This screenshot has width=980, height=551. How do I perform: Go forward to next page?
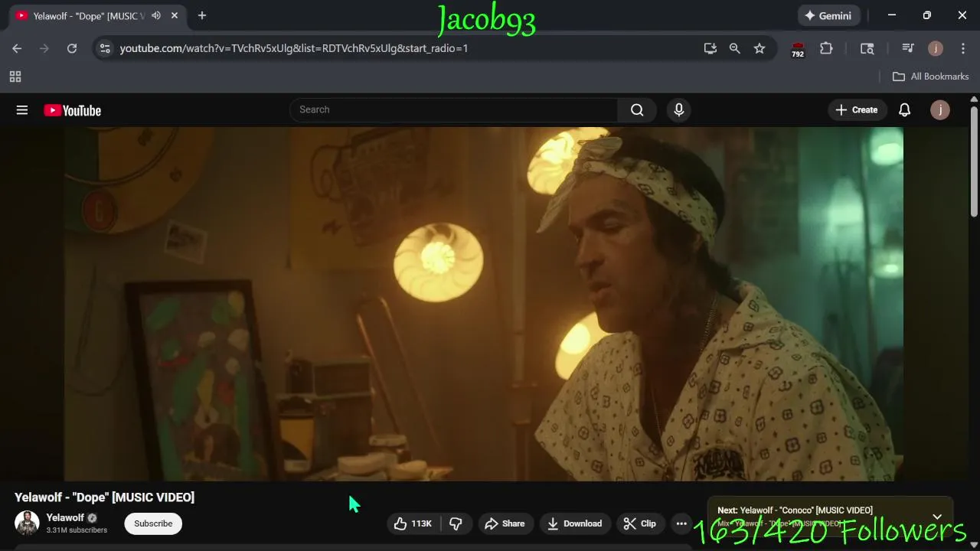(x=44, y=48)
